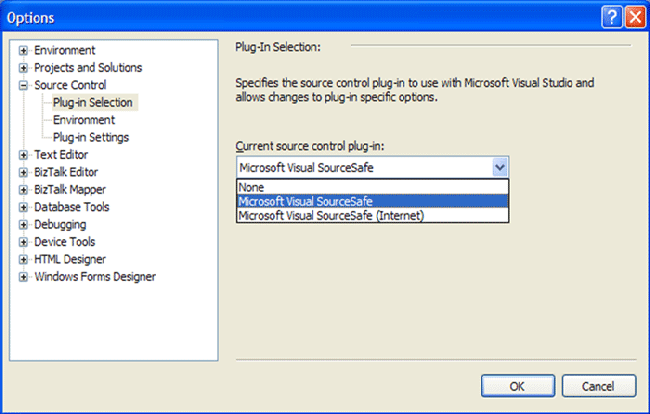
Task: Close the Options dialog
Action: click(x=635, y=17)
